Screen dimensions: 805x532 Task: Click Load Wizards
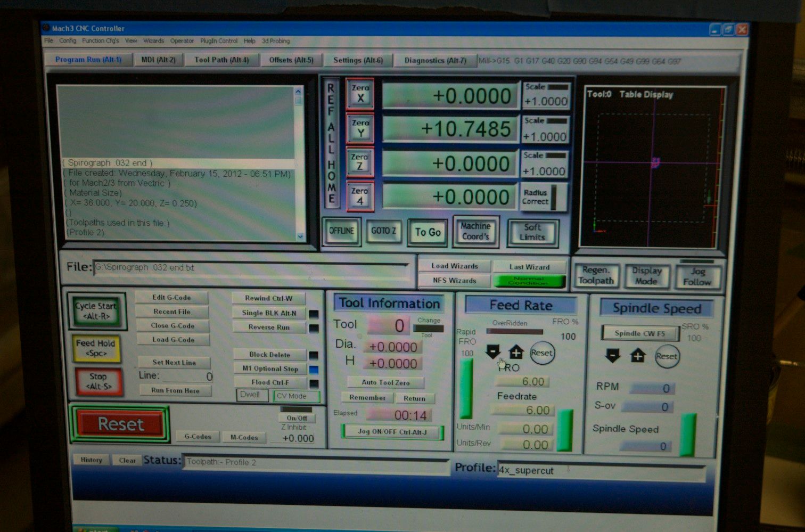[455, 266]
